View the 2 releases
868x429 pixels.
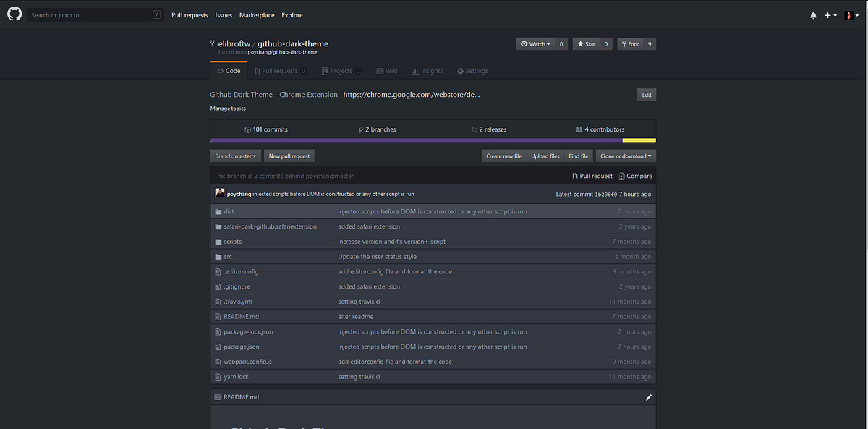tap(489, 129)
